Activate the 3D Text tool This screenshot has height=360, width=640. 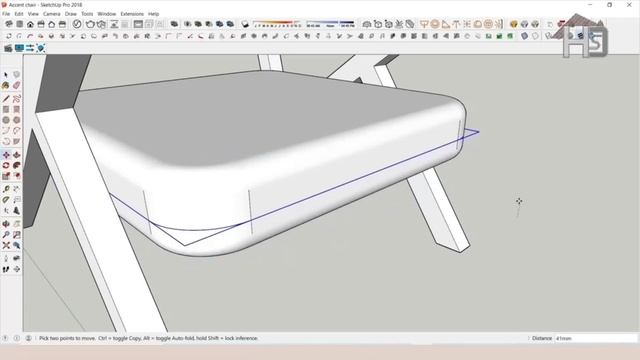tap(16, 211)
